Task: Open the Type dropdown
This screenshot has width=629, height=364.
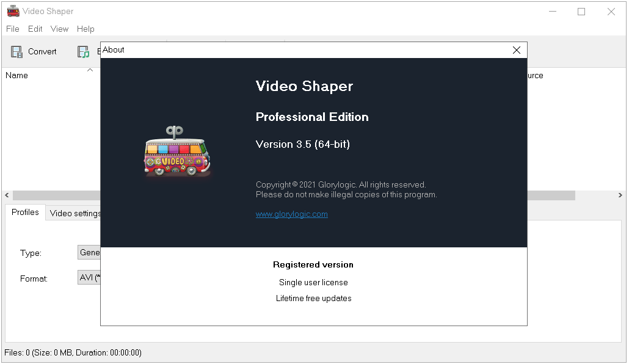Action: coord(89,252)
